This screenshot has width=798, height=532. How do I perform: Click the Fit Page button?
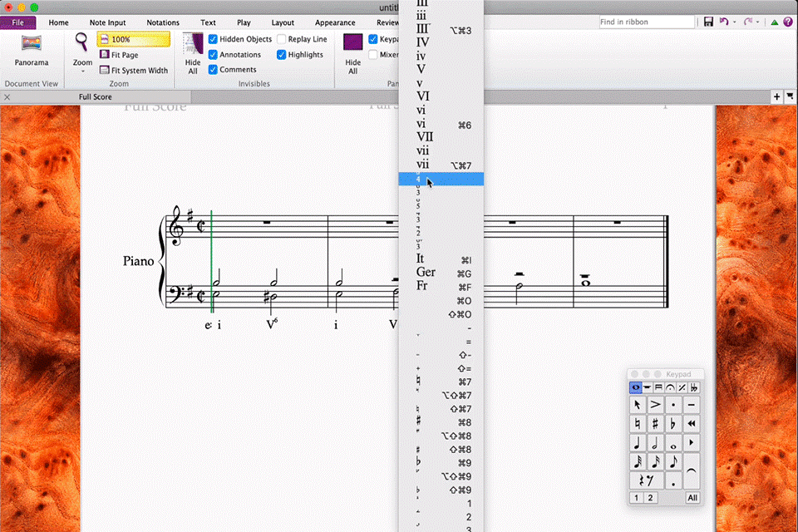tap(124, 55)
